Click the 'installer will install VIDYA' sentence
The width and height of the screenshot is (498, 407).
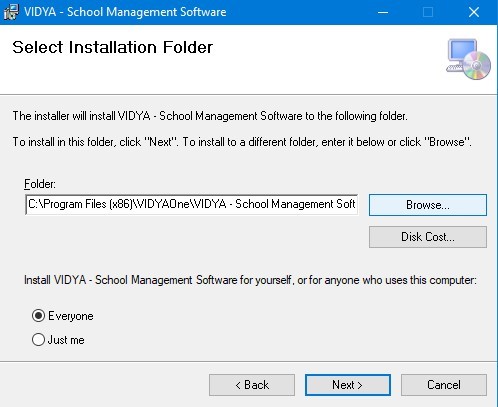(x=210, y=116)
